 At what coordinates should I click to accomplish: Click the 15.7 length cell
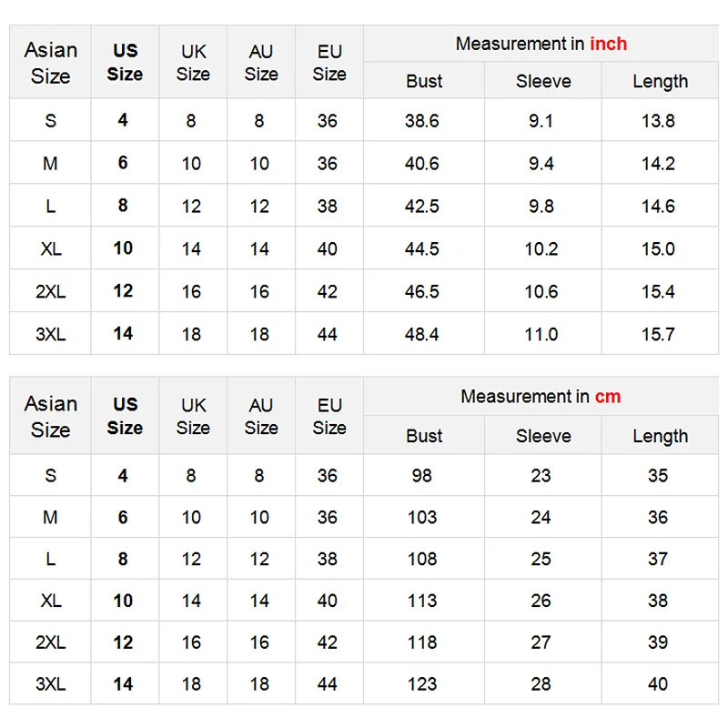[x=658, y=334]
